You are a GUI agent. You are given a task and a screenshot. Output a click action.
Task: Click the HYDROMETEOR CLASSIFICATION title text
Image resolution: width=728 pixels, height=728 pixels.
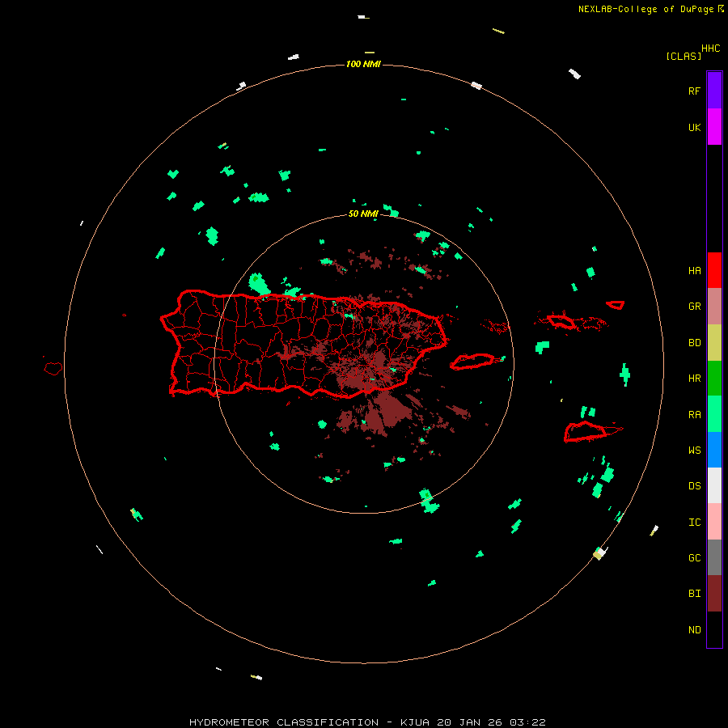pyautogui.click(x=284, y=722)
